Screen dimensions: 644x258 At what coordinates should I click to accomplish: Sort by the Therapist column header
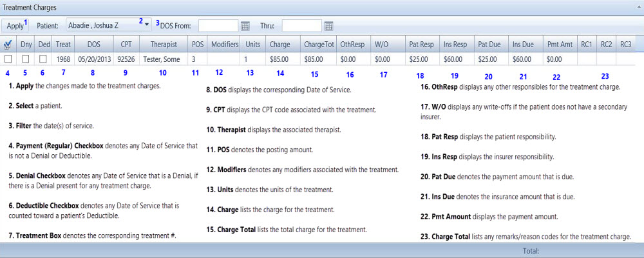164,45
